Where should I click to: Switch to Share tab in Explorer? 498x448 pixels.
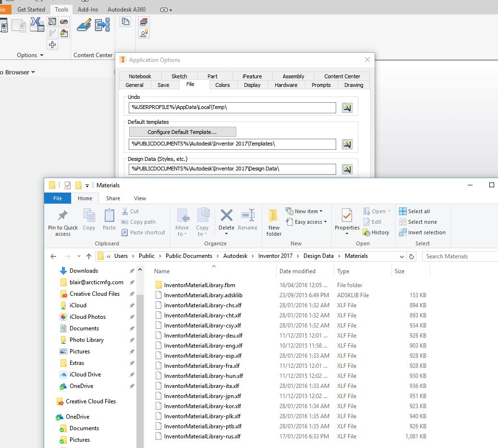tap(113, 198)
